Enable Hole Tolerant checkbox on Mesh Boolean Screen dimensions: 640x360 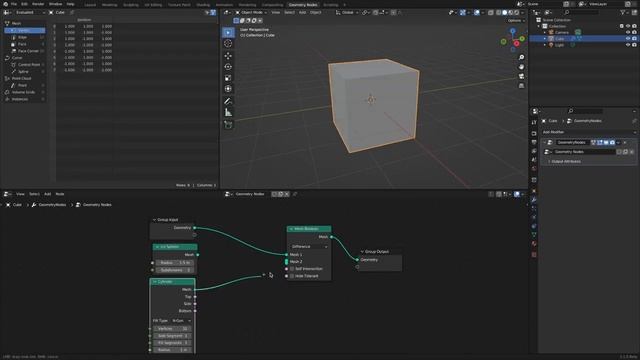292,276
